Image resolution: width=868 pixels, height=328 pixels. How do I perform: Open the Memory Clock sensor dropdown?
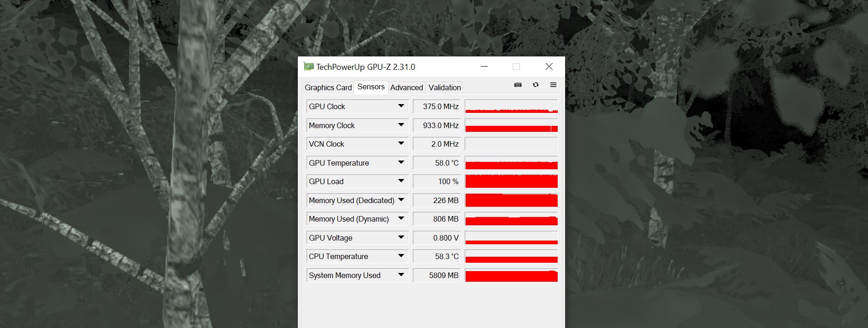[x=401, y=125]
